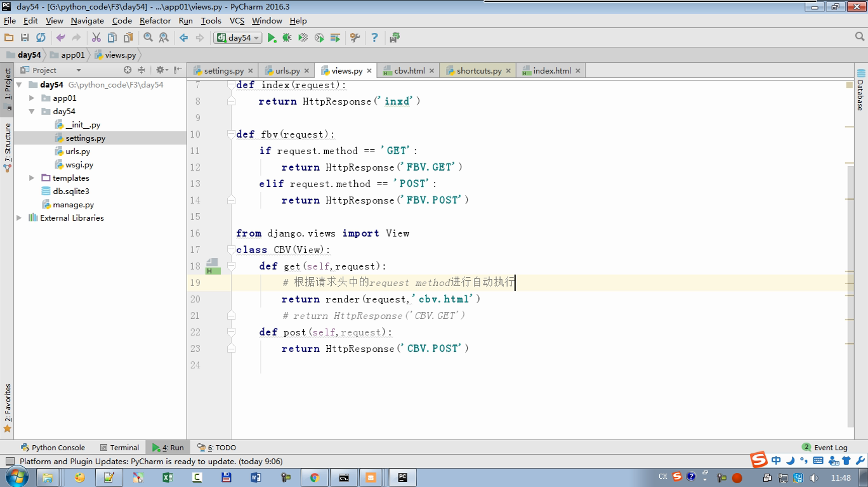Open Replace with the magnifier-A icon
Image resolution: width=868 pixels, height=487 pixels.
pos(164,38)
